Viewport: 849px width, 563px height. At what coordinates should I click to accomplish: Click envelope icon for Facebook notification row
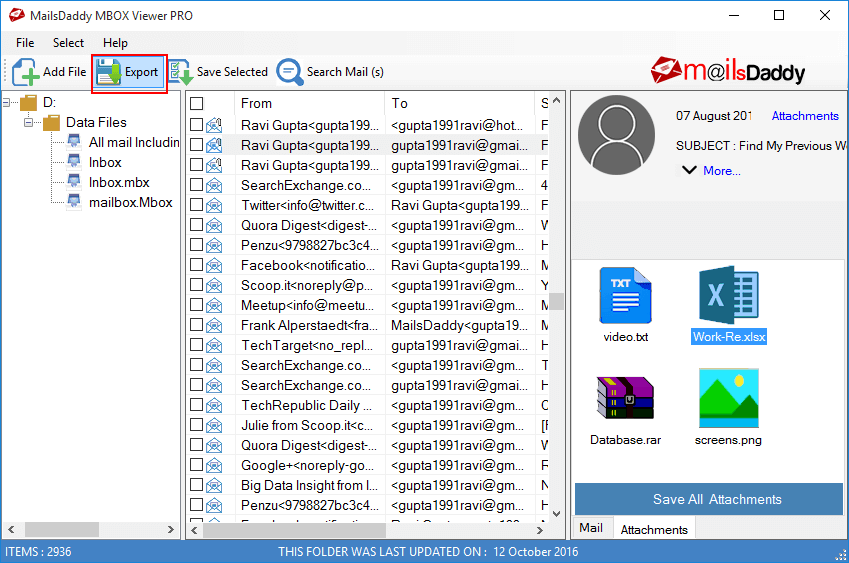[214, 266]
